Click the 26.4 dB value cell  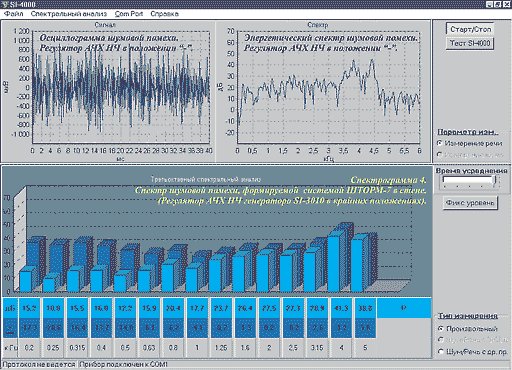245,308
